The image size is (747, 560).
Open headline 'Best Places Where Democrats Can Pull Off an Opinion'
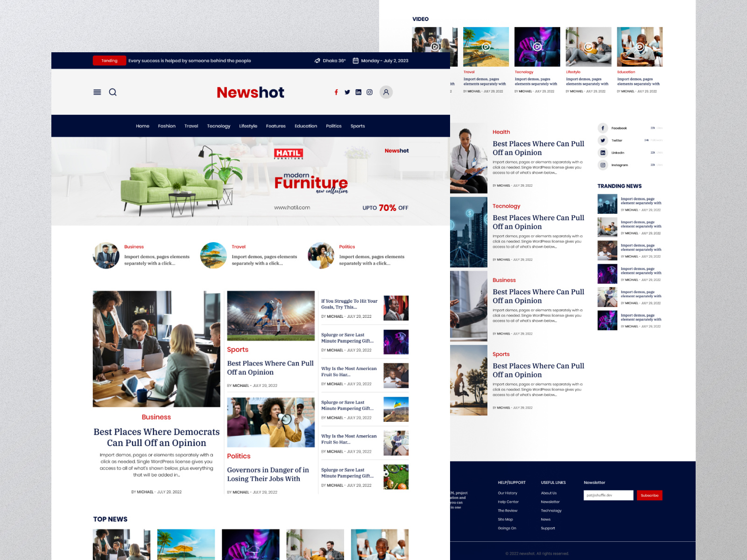(156, 437)
